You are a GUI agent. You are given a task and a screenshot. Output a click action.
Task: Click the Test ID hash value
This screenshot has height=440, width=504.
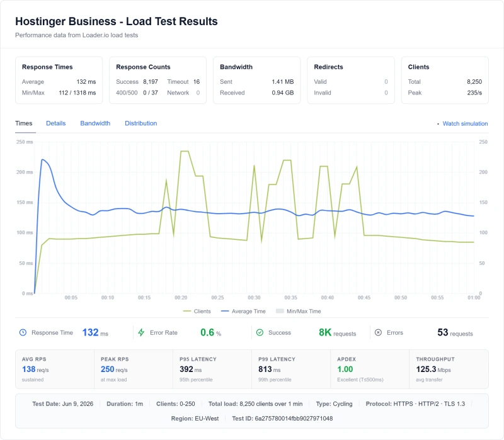pos(294,419)
